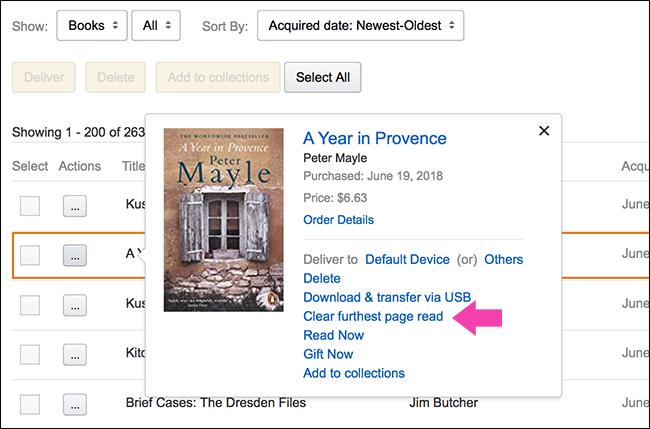This screenshot has height=429, width=650.
Task: Select the checkbox for Brief Cases row
Action: (x=30, y=404)
